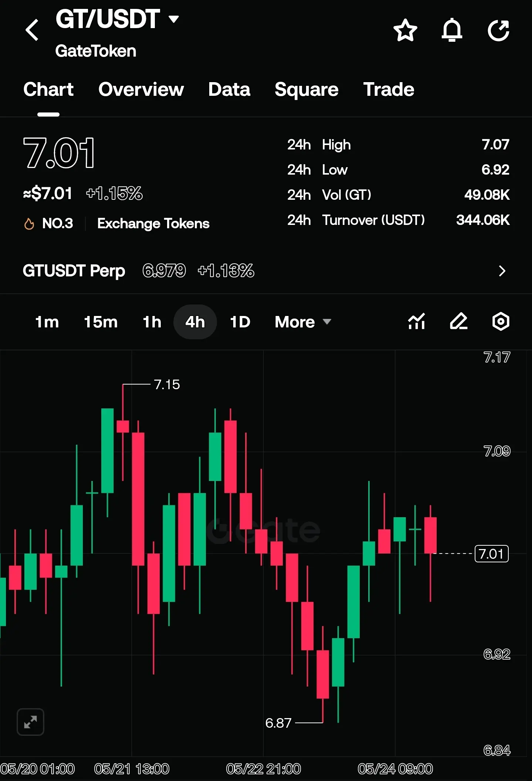Select the 1D timeframe
The image size is (532, 781).
tap(240, 322)
